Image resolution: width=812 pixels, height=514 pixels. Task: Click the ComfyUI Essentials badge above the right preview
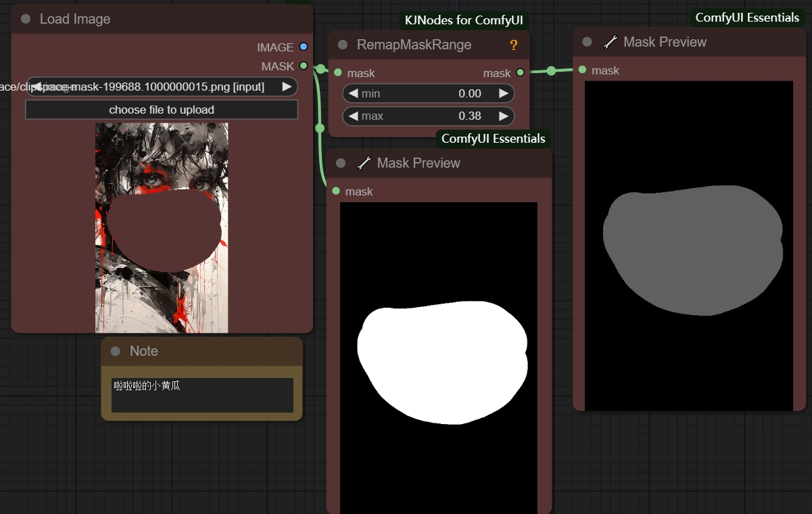[x=747, y=18]
